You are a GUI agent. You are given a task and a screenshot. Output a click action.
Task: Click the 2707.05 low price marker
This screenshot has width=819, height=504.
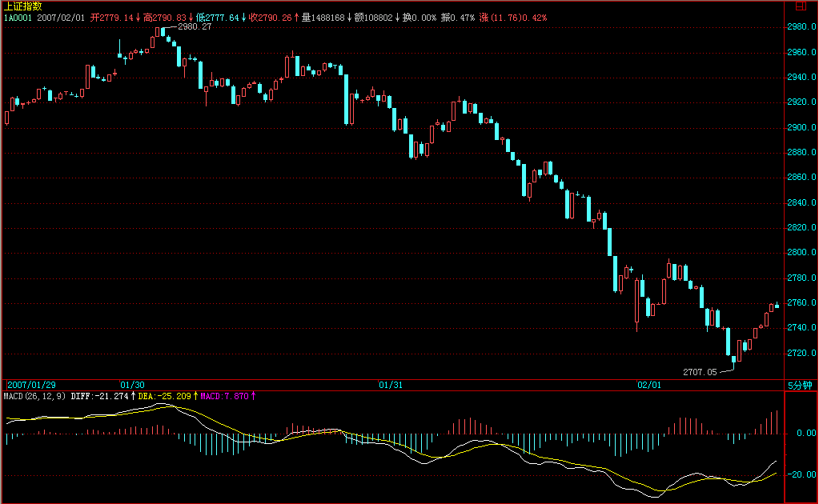point(700,372)
